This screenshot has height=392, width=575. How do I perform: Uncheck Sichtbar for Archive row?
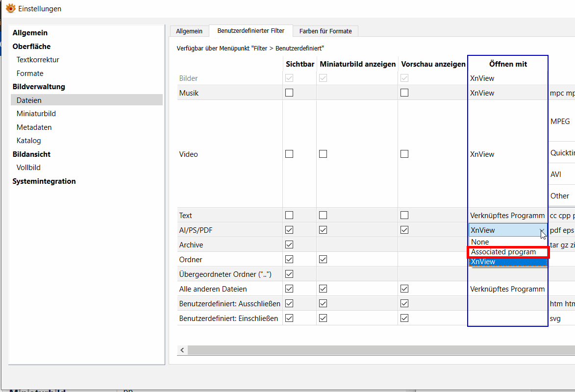click(x=289, y=245)
